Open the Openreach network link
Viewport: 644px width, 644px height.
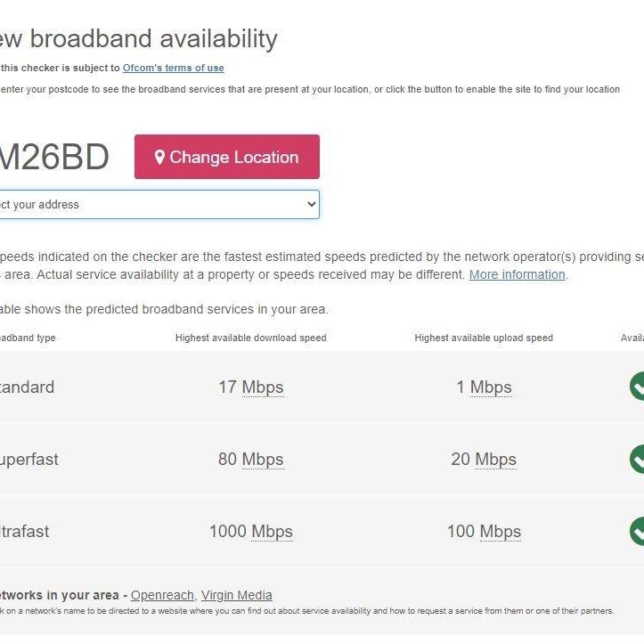162,595
